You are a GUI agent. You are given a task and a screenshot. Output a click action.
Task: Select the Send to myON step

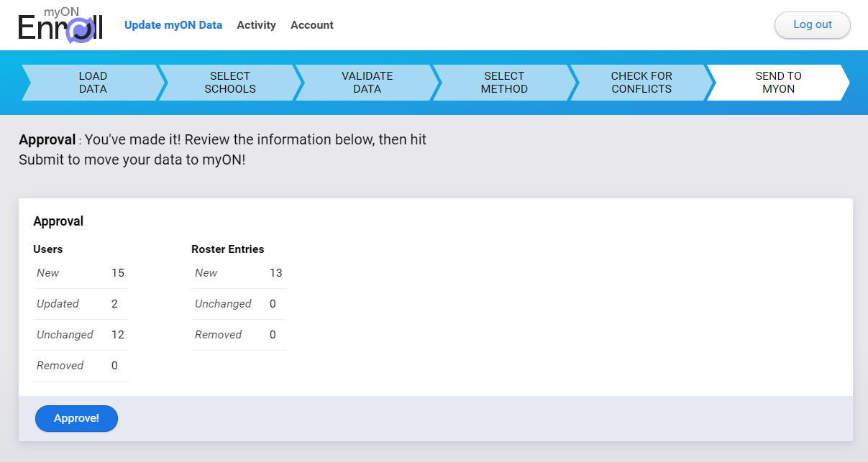pyautogui.click(x=778, y=83)
